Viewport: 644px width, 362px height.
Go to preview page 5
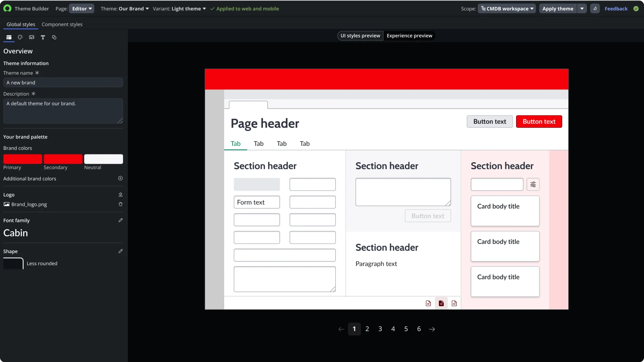(406, 329)
